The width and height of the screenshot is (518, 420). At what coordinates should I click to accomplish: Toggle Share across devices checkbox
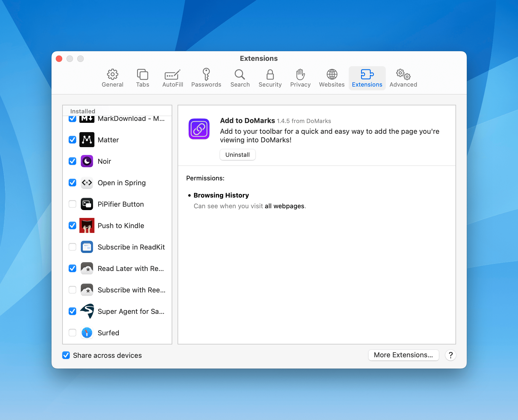[x=66, y=355]
